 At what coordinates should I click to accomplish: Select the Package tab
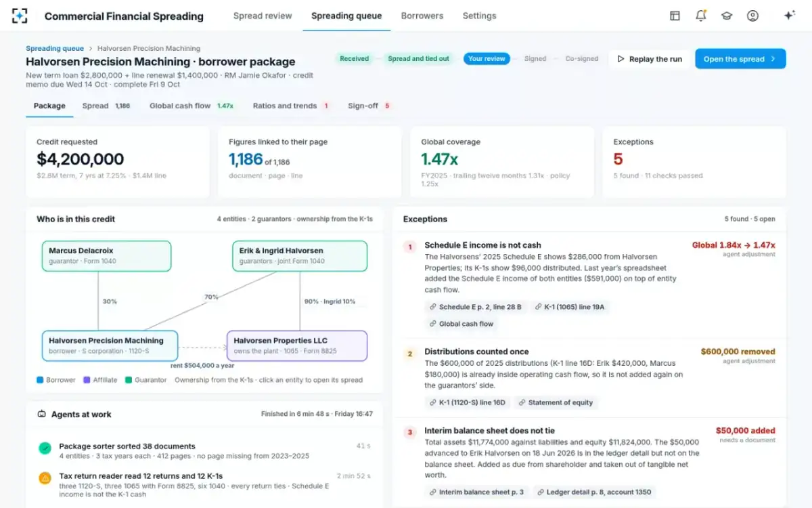coord(49,106)
